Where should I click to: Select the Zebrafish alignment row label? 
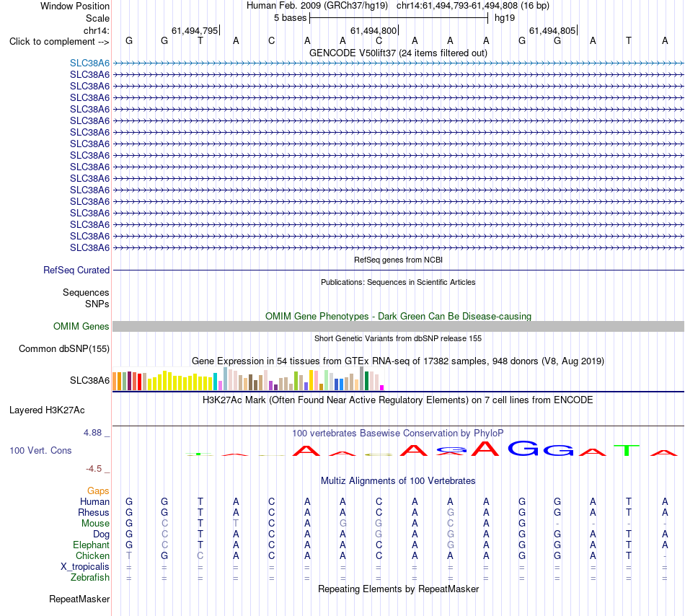90,578
